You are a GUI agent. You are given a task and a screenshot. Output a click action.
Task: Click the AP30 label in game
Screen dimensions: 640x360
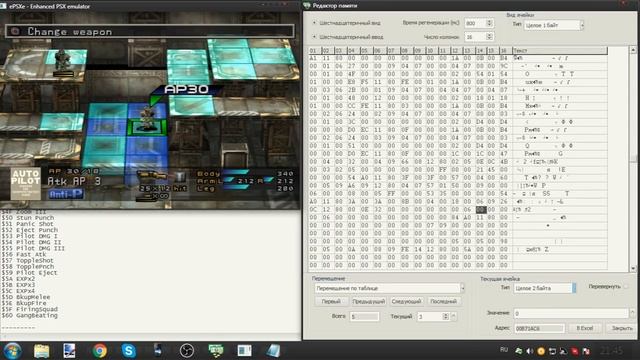[x=186, y=89]
